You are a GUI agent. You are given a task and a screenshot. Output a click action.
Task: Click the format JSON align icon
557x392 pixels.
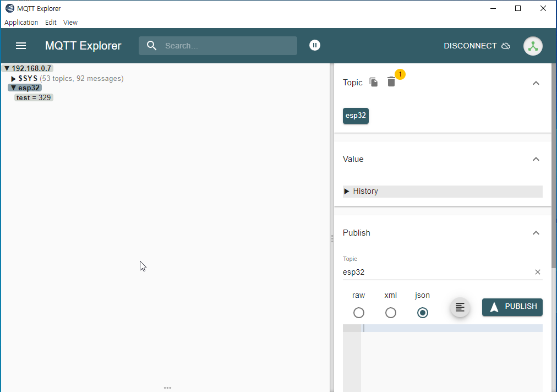point(460,307)
